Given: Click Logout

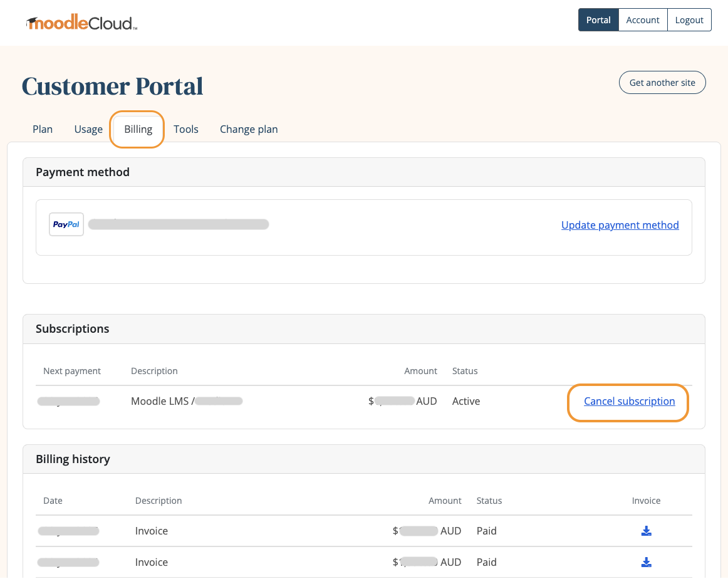Looking at the screenshot, I should (689, 19).
